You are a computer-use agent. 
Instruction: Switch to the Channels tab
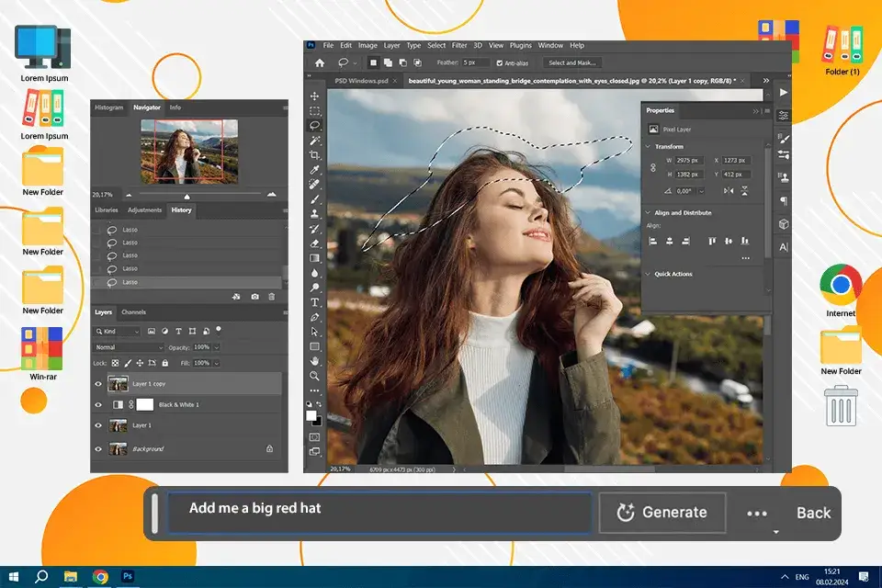(x=133, y=312)
